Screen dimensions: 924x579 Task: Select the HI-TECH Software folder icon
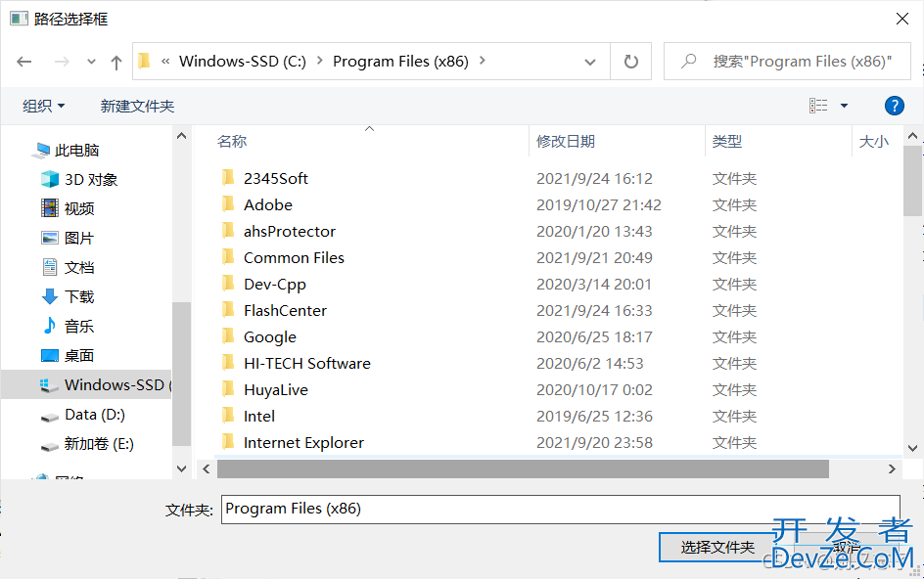pyautogui.click(x=228, y=362)
